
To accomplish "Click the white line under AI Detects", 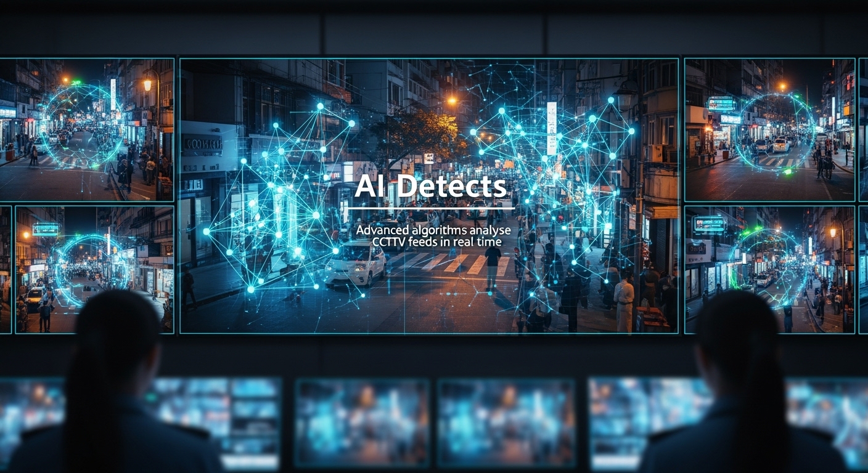I will pos(429,208).
